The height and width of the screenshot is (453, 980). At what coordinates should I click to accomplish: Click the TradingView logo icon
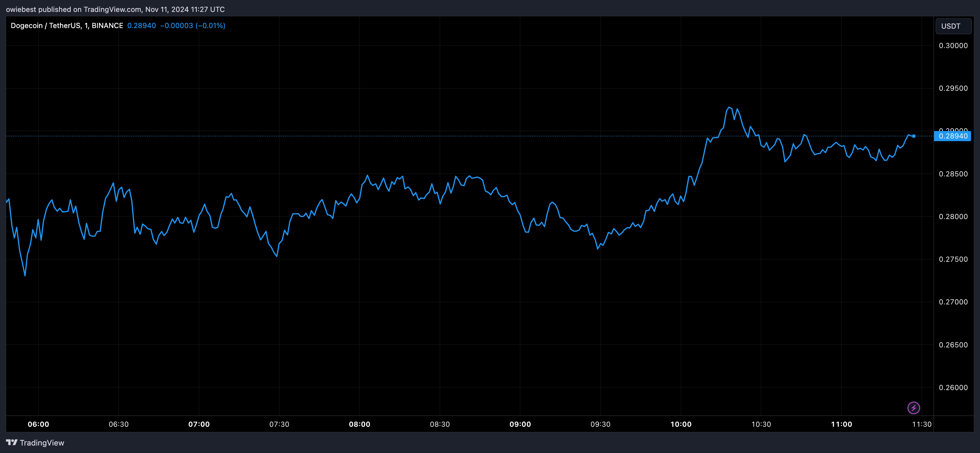click(x=12, y=442)
